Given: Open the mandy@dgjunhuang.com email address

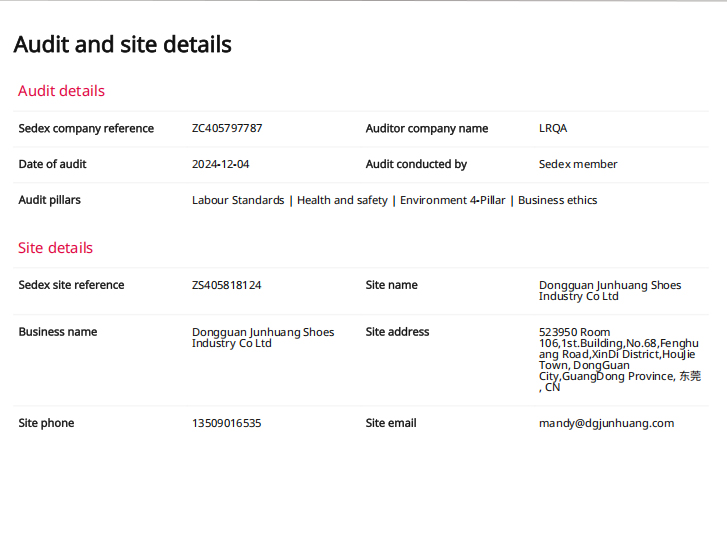Looking at the screenshot, I should [x=606, y=423].
